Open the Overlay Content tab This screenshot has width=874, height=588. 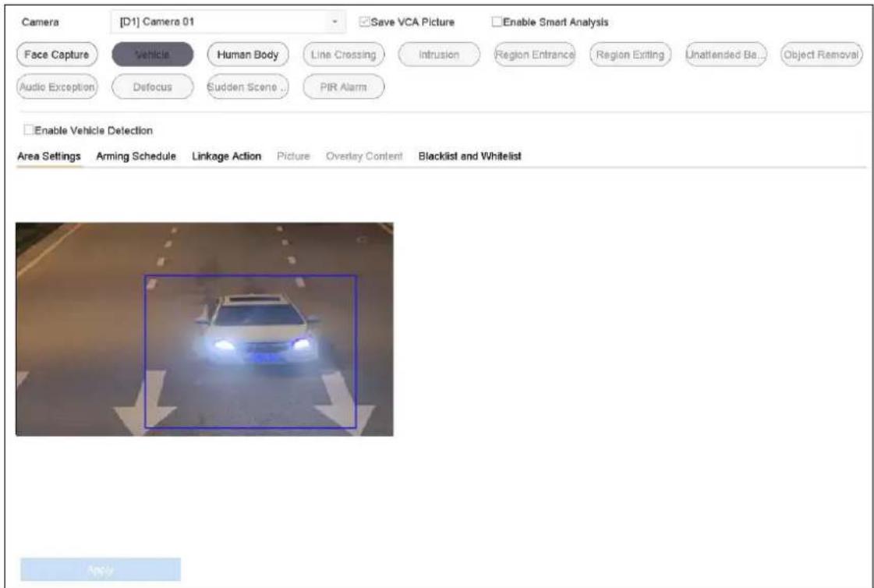click(x=364, y=157)
